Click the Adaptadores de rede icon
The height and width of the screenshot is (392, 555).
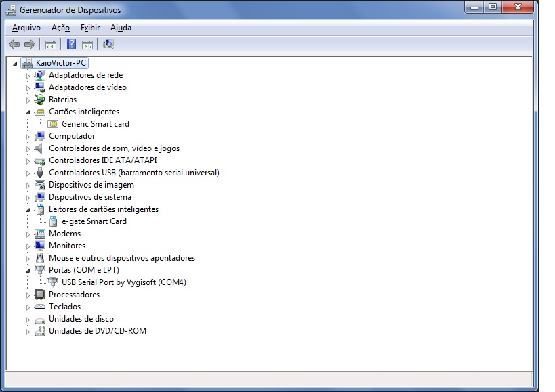(x=39, y=75)
